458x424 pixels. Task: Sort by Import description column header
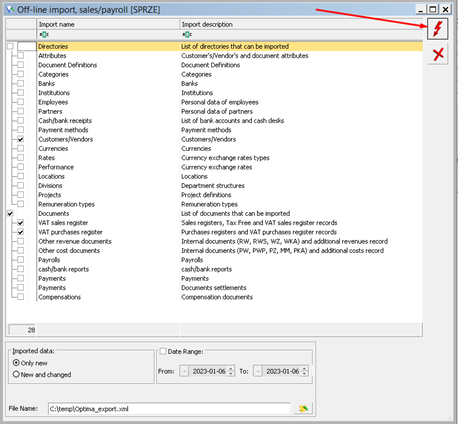(301, 24)
